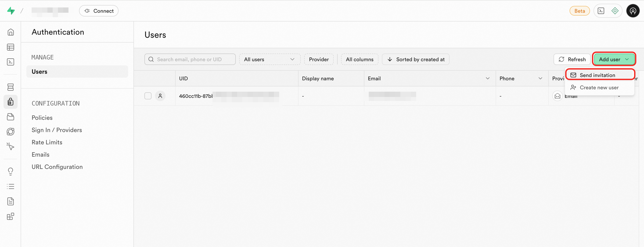Open the Phone column header chevron

[540, 78]
